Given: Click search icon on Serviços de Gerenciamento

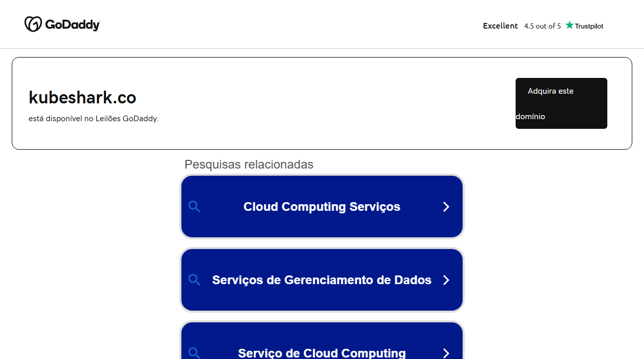Looking at the screenshot, I should [194, 280].
